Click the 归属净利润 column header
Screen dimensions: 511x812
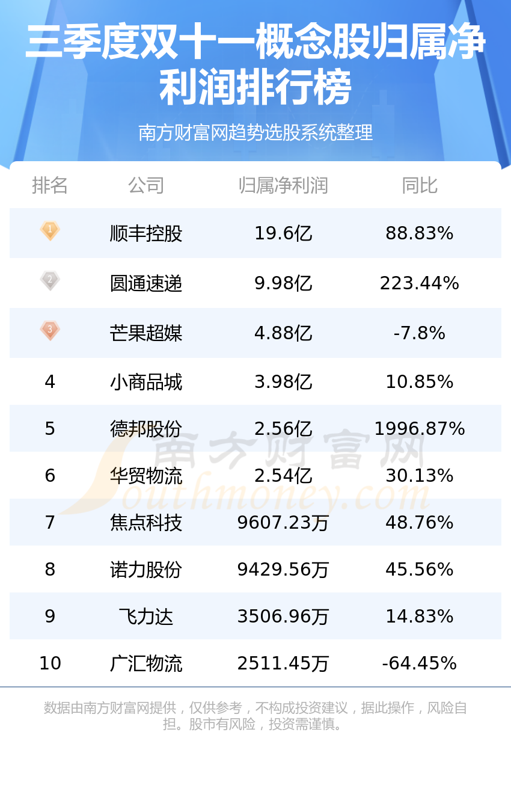[283, 185]
